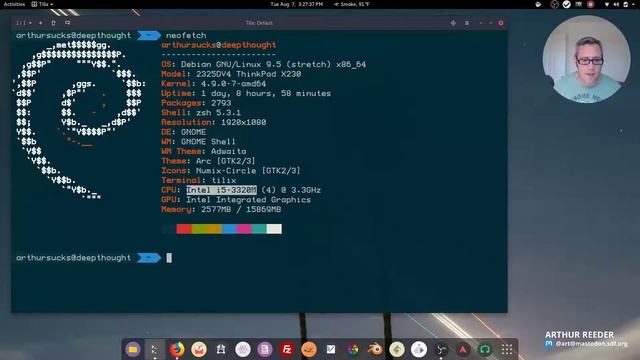The width and height of the screenshot is (640, 360).
Task: Click the purple document app icon in dock
Action: [265, 349]
